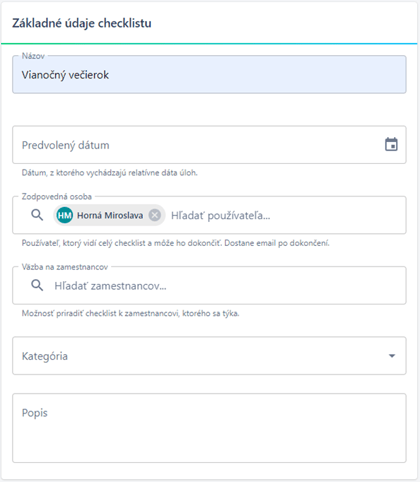Viewport: 420px width, 482px height.
Task: Open the Kategória select field
Action: click(x=209, y=356)
